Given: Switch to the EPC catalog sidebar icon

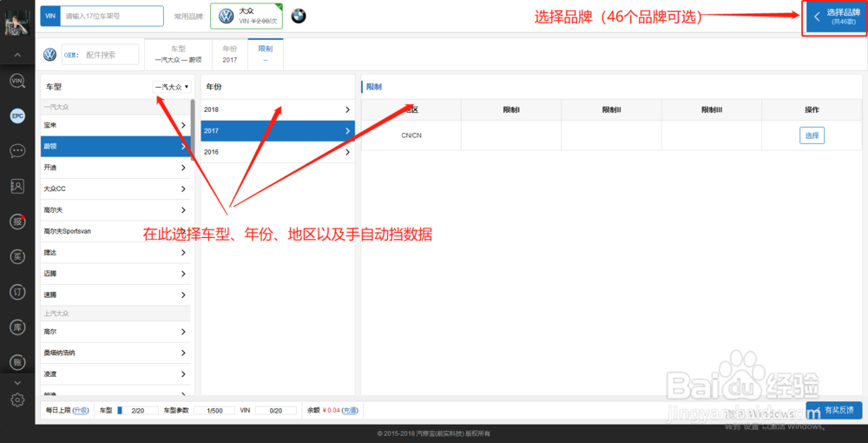Looking at the screenshot, I should (17, 116).
